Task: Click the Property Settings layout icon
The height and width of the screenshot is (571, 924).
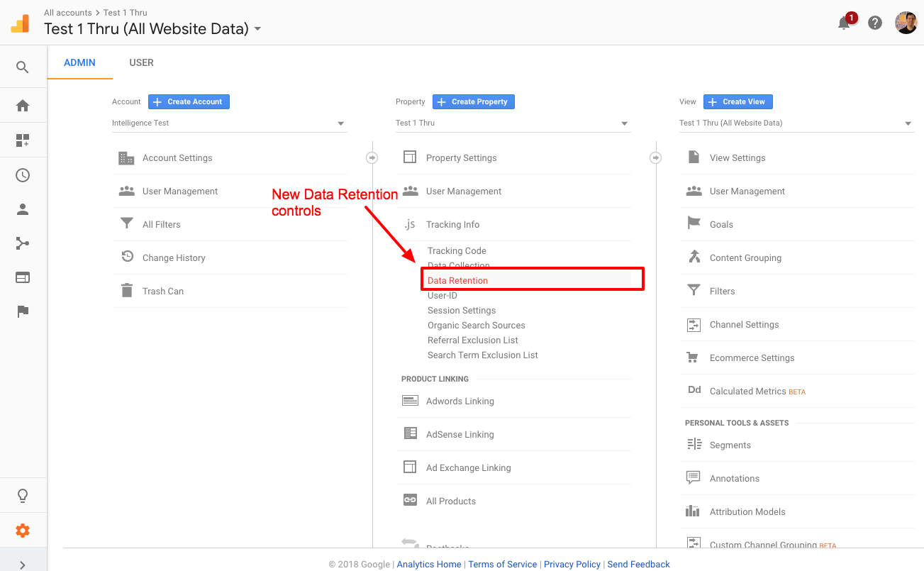Action: (x=410, y=157)
